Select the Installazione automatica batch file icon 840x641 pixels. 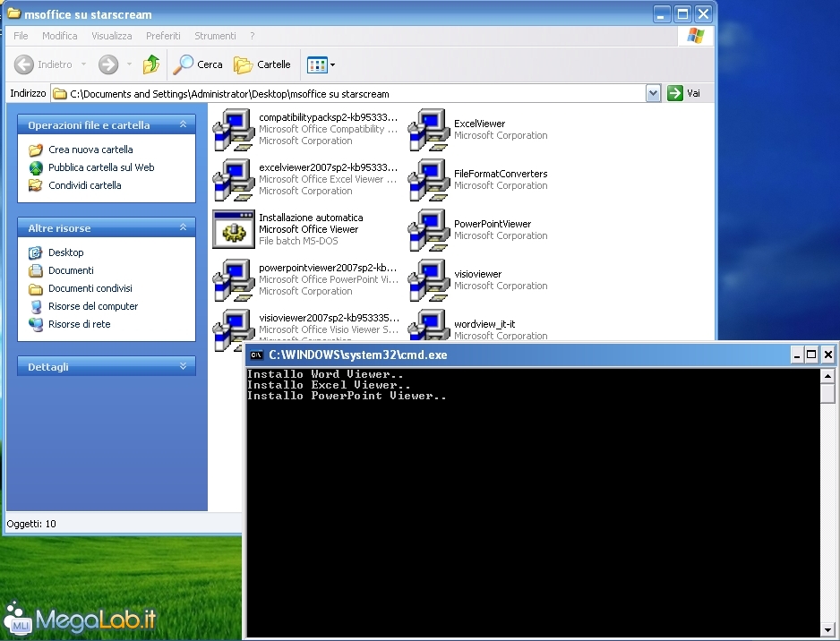pos(234,229)
